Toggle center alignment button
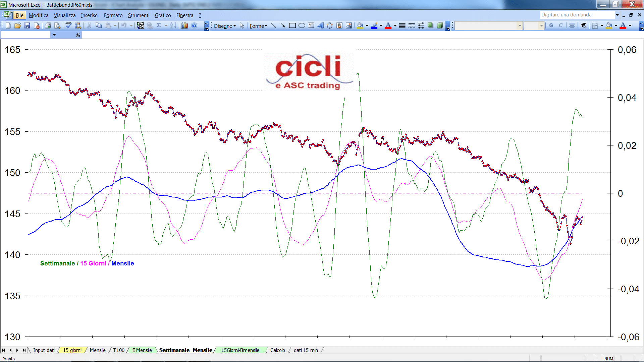Image resolution: width=644 pixels, height=362 pixels. [572, 25]
